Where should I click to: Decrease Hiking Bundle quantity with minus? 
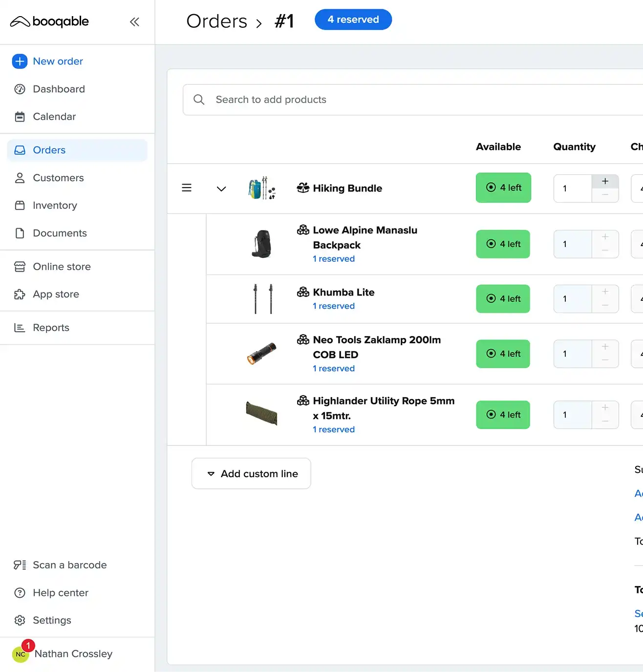coord(605,195)
